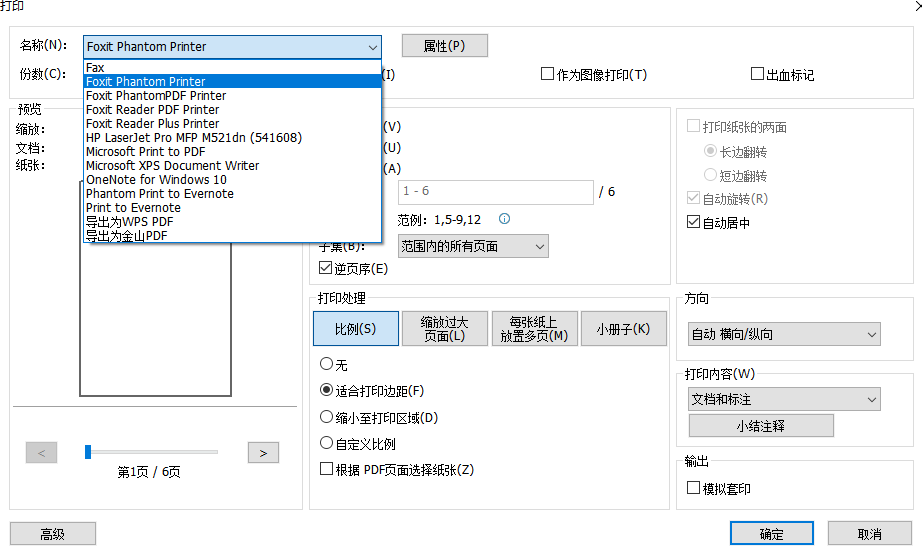Viewport: 922px width, 551px height.
Task: Select 导出为WPS PDF printer
Action: tap(233, 222)
